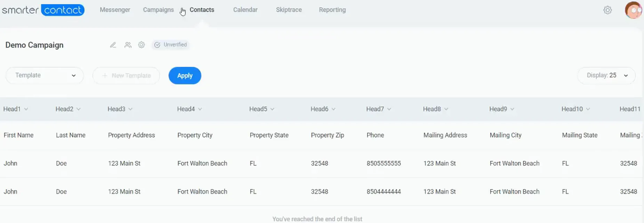
Task: Select the Property Zip cell
Action: 328,135
